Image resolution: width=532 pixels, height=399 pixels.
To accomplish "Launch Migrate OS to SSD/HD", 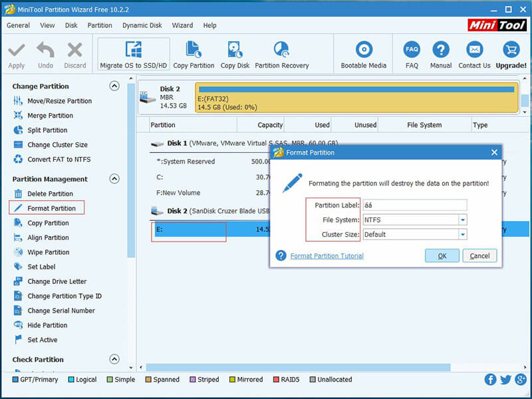I will [x=134, y=55].
